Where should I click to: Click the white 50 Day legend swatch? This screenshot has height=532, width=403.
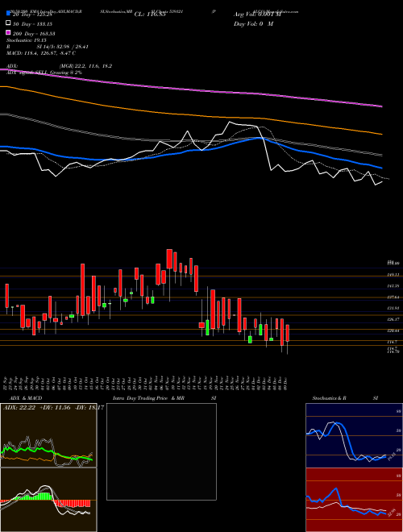click(8, 23)
